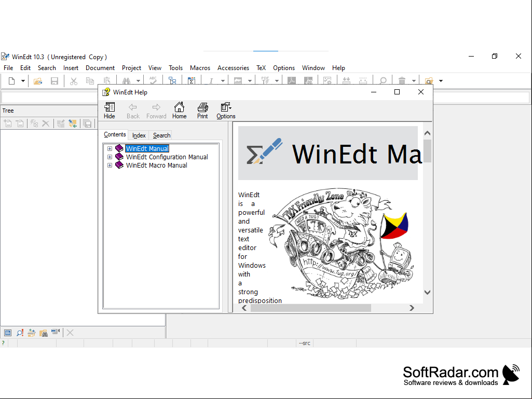Viewport: 532px width, 399px height.
Task: Click the magnifier with exclamation errors icon
Action: pos(20,333)
